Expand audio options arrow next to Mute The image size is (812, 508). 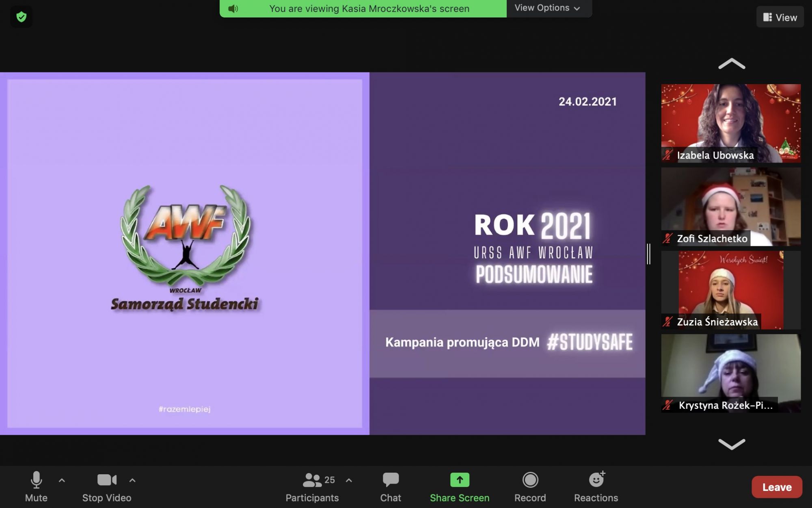(x=62, y=480)
